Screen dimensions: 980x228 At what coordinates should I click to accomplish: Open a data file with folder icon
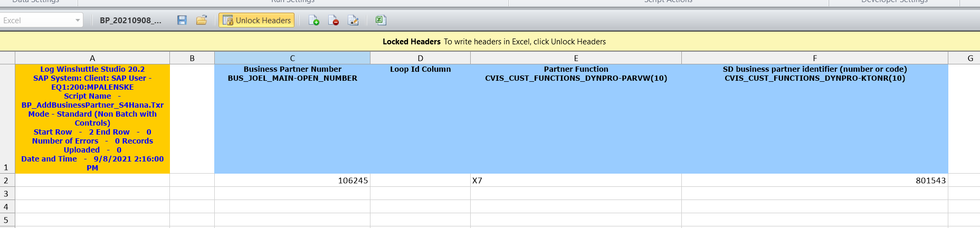pyautogui.click(x=201, y=21)
